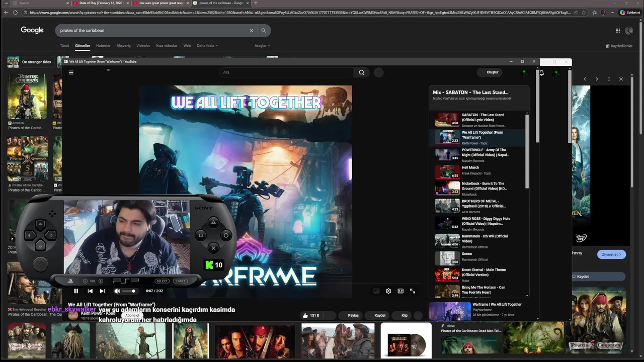The image size is (644, 362).
Task: Focus the YouTube 'Ara' search field
Action: pyautogui.click(x=287, y=72)
